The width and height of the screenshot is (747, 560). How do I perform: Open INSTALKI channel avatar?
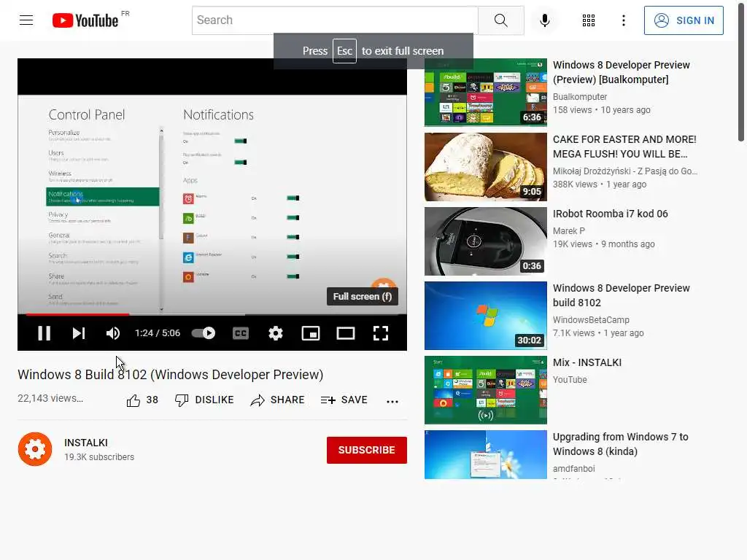pyautogui.click(x=35, y=449)
